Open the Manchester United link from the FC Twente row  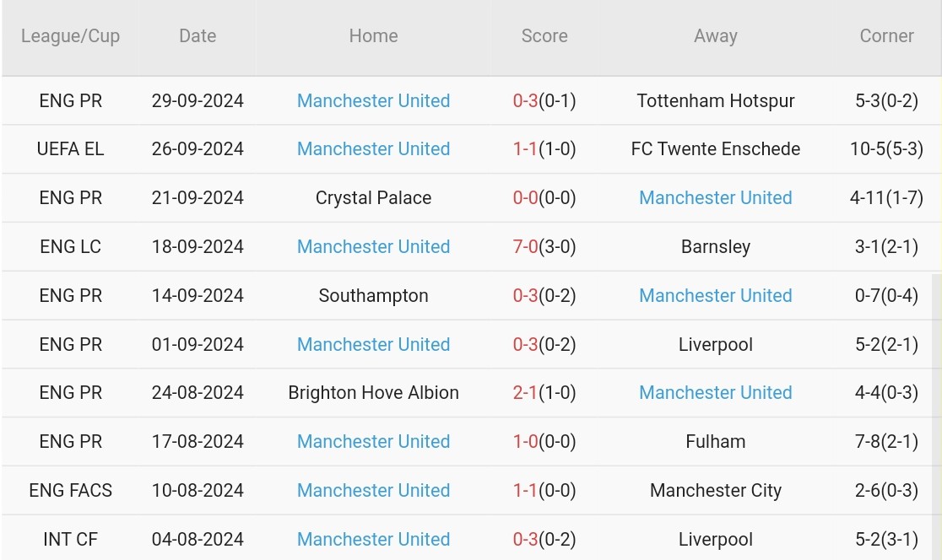373,148
